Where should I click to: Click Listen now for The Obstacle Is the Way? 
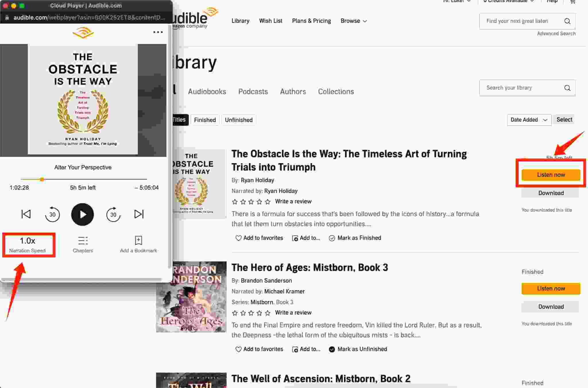551,175
